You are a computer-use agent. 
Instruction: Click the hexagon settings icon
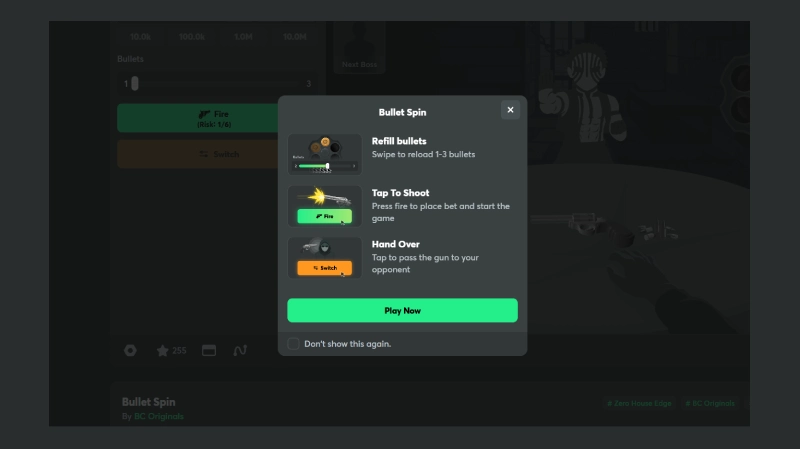pyautogui.click(x=130, y=351)
